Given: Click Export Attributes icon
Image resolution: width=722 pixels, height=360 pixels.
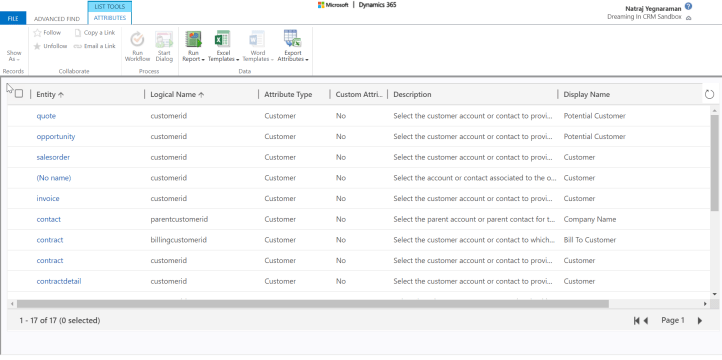Looking at the screenshot, I should pyautogui.click(x=292, y=39).
